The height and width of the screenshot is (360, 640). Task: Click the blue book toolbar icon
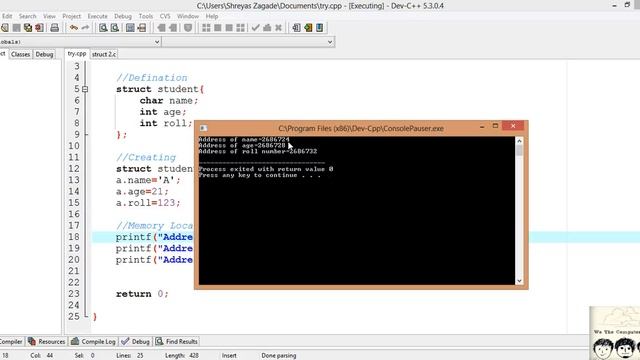click(320, 28)
